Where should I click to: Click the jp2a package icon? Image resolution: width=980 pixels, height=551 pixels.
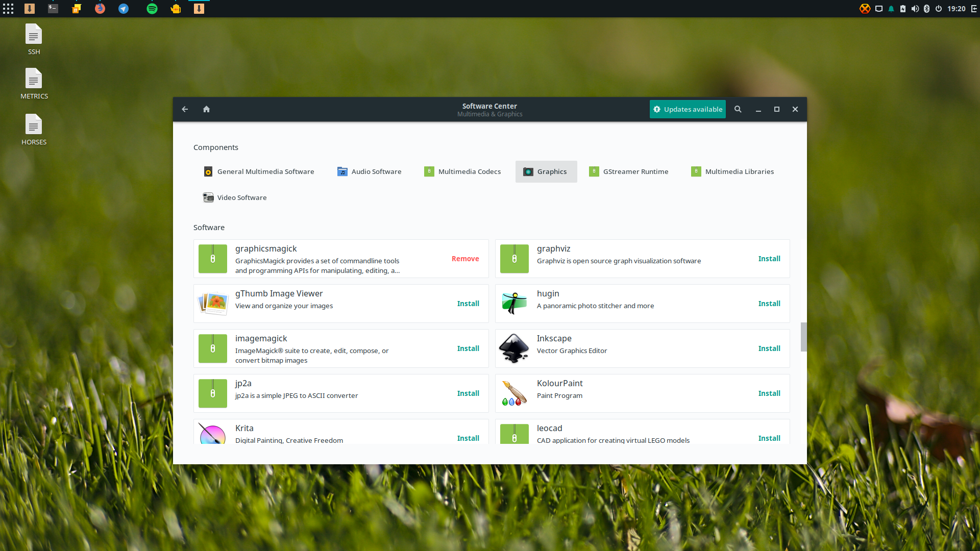click(213, 393)
